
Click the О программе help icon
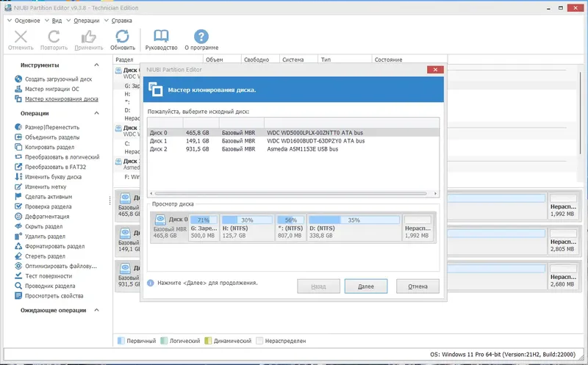201,37
